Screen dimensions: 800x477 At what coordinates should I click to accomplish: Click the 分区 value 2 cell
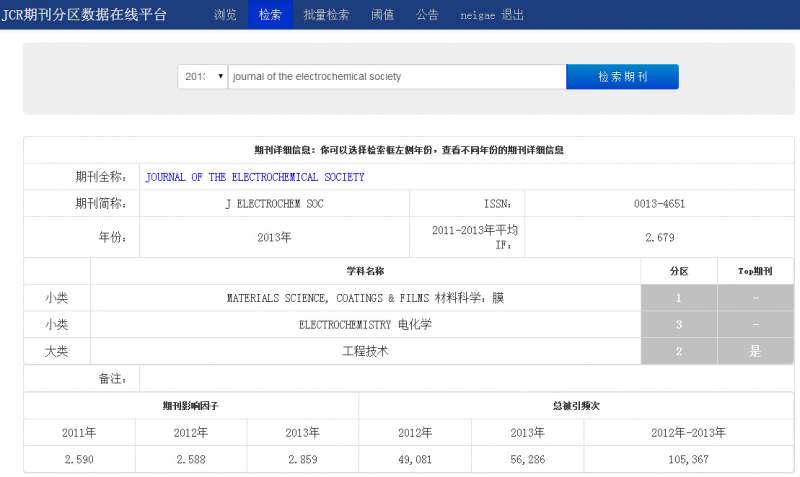(679, 351)
